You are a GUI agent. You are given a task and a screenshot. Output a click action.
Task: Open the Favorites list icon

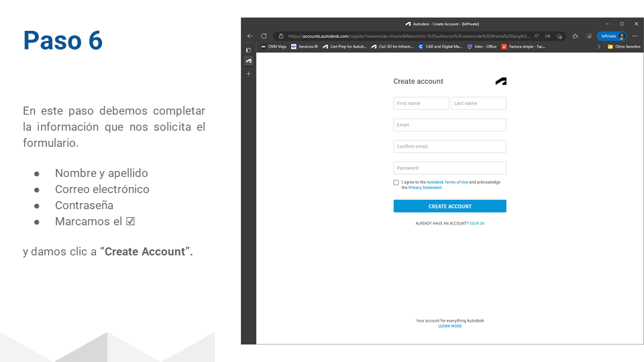(575, 36)
